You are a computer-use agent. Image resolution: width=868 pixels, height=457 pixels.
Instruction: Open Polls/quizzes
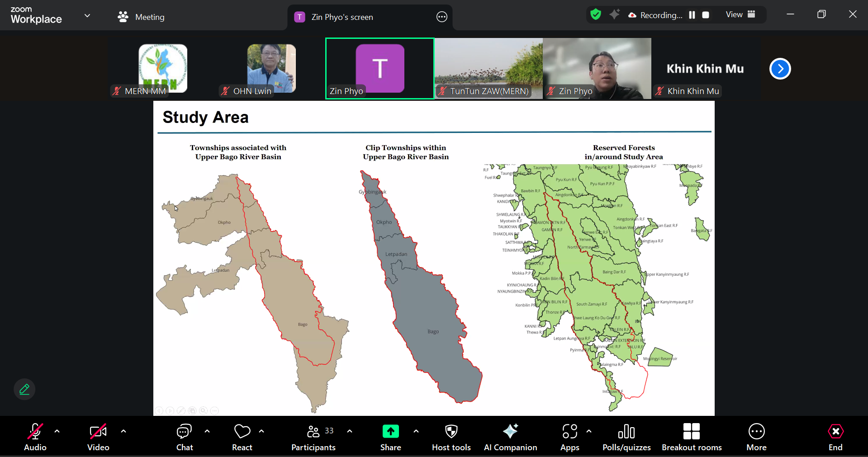point(626,437)
